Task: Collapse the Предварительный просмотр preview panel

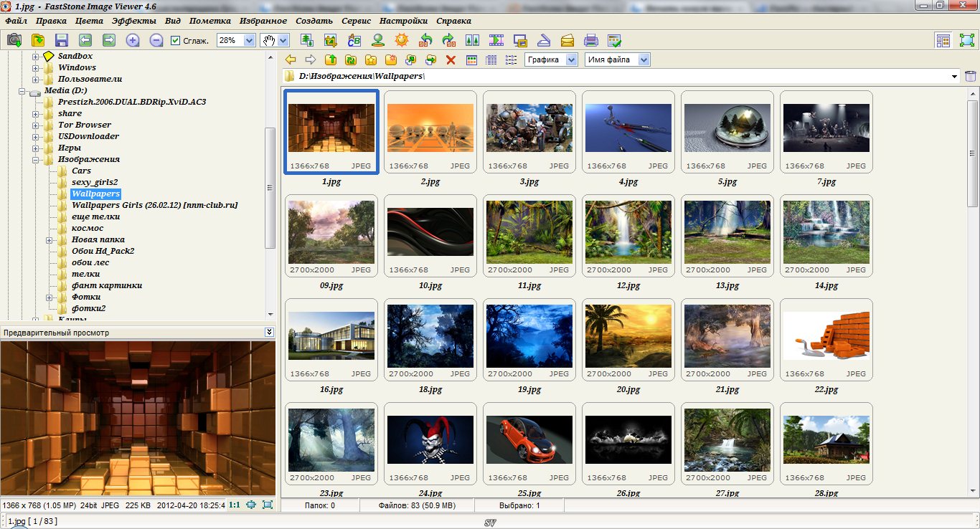Action: click(269, 332)
